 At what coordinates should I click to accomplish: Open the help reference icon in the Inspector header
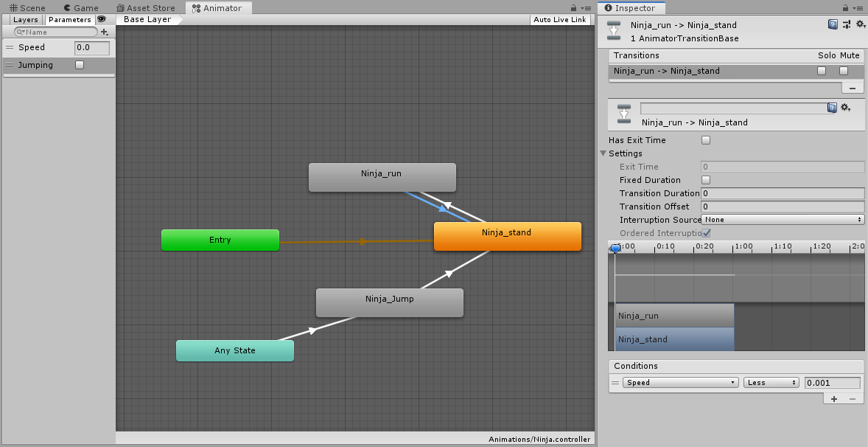click(x=833, y=24)
